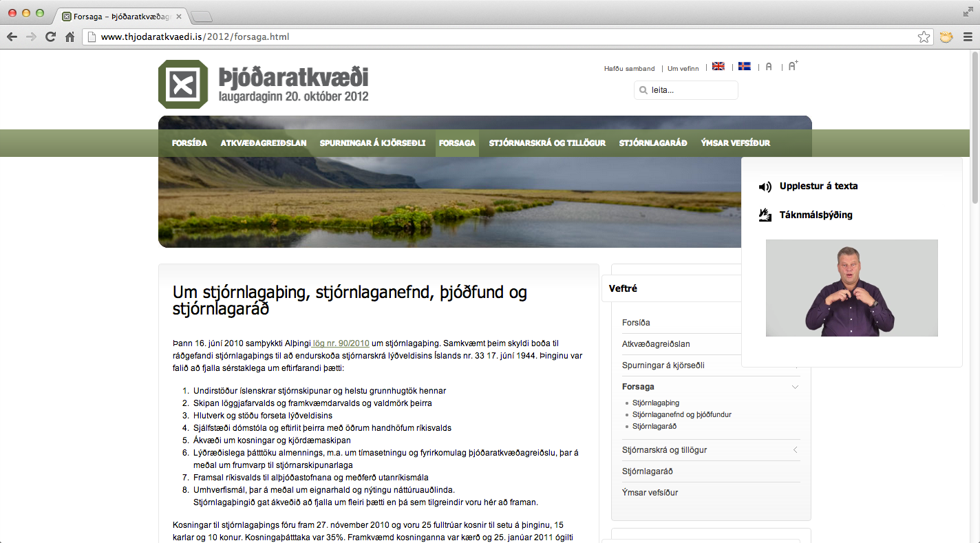Screen dimensions: 980x543
Task: Start Upplestur á texta audio reading
Action: [818, 187]
